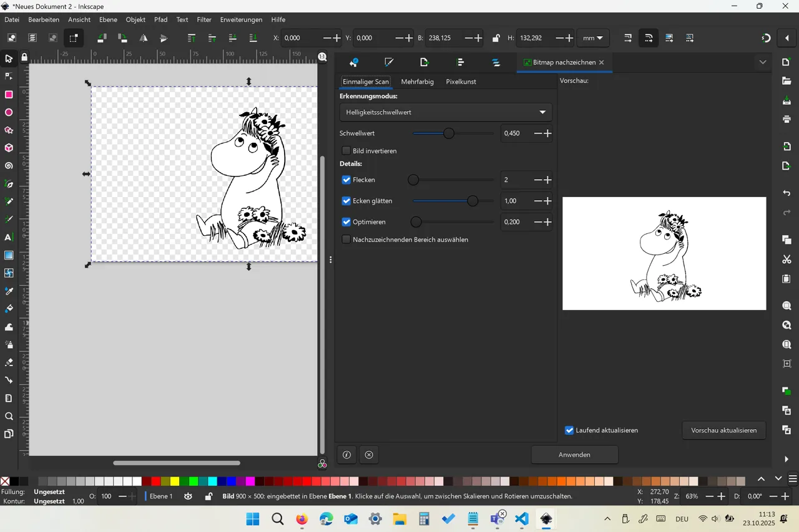Screen dimensions: 799x532
Task: Open the Align and Distribute dialog tab
Action: tap(460, 62)
